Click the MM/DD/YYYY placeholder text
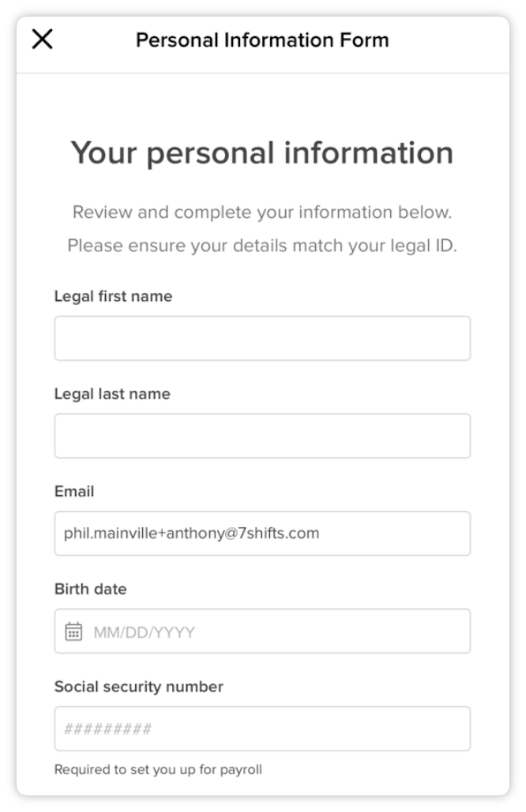Screen dimensions: 526x812 [x=145, y=633]
